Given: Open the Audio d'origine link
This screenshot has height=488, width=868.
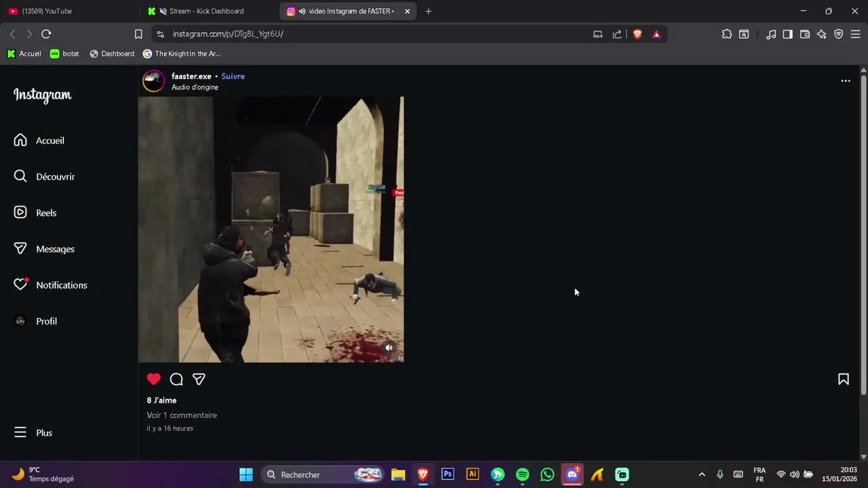Looking at the screenshot, I should (195, 87).
